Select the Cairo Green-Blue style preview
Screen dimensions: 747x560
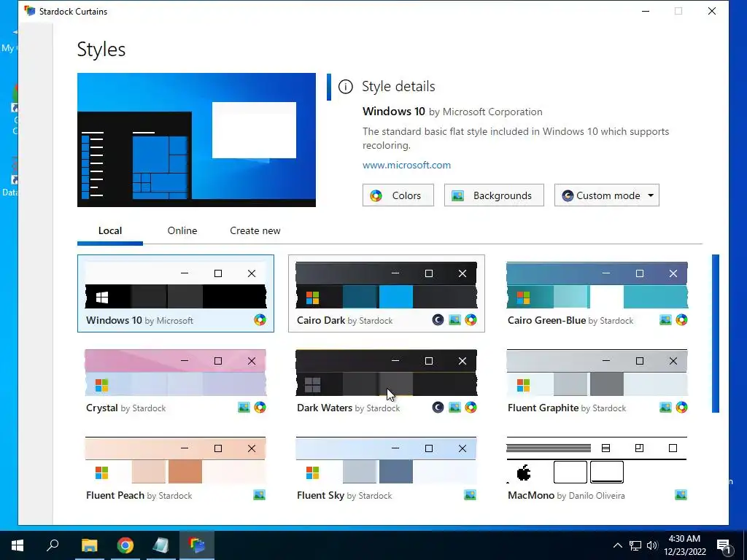597,285
